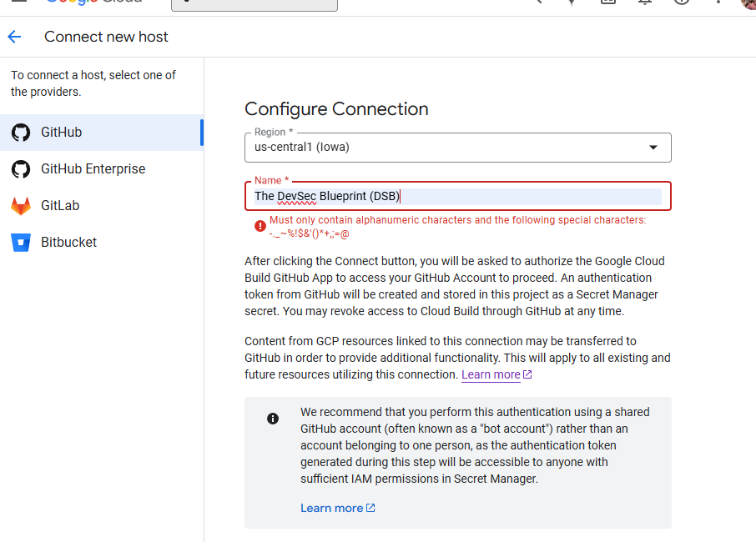Select the GitHub provider label
This screenshot has width=756, height=542.
click(61, 132)
